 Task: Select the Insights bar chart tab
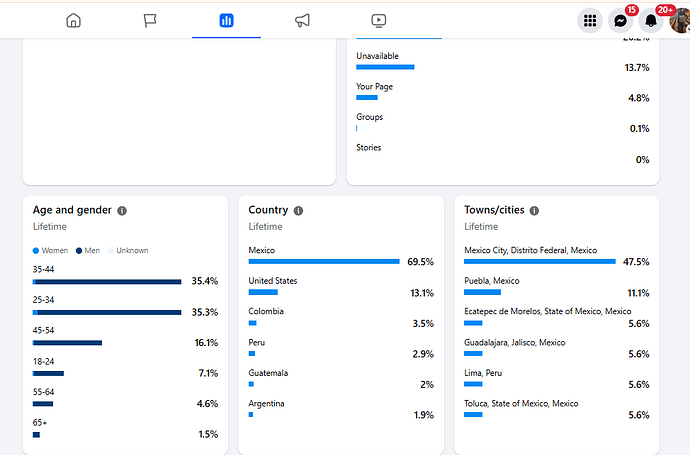[x=226, y=20]
